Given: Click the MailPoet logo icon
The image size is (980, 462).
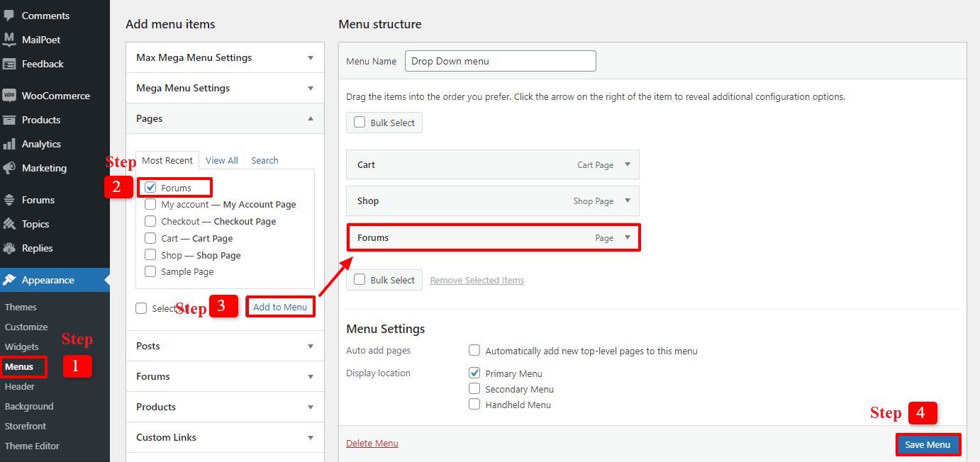Looking at the screenshot, I should 9,39.
